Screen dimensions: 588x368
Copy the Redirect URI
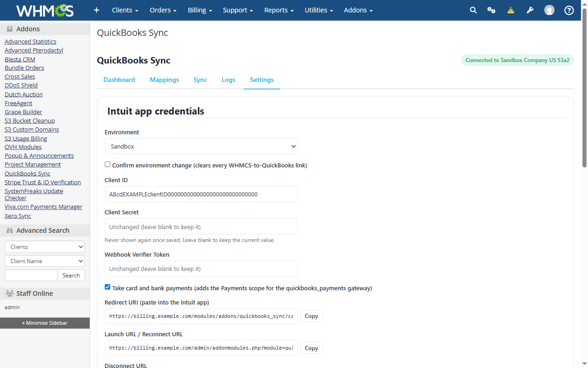(x=311, y=316)
